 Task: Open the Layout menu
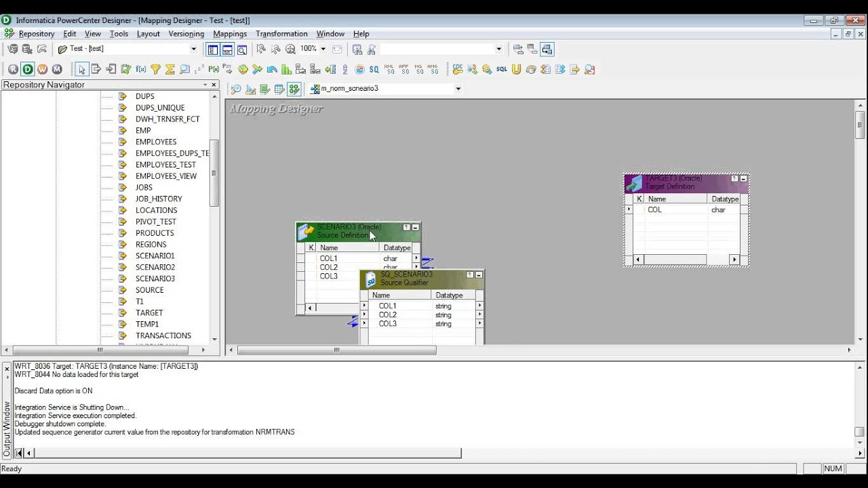click(x=149, y=34)
